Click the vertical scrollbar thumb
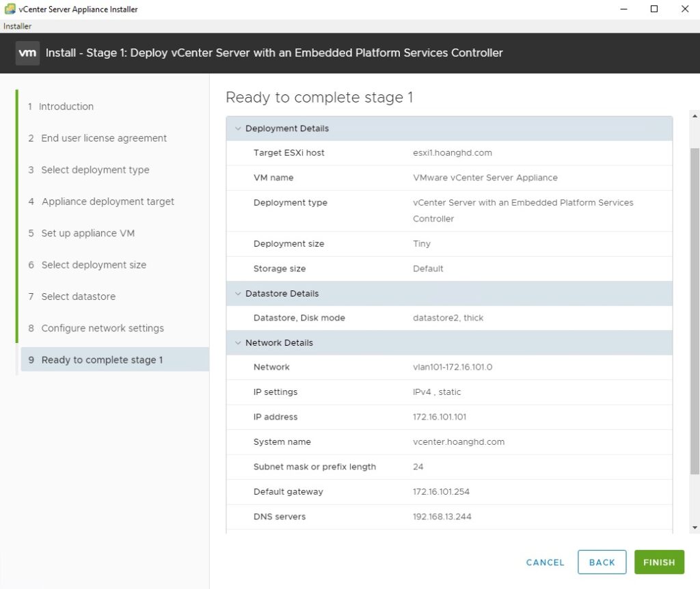Screen dimensions: 700x589 coord(695,311)
